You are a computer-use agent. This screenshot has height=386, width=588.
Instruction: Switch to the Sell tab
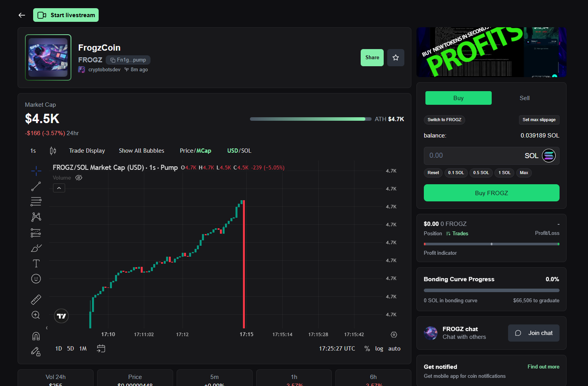(x=524, y=98)
